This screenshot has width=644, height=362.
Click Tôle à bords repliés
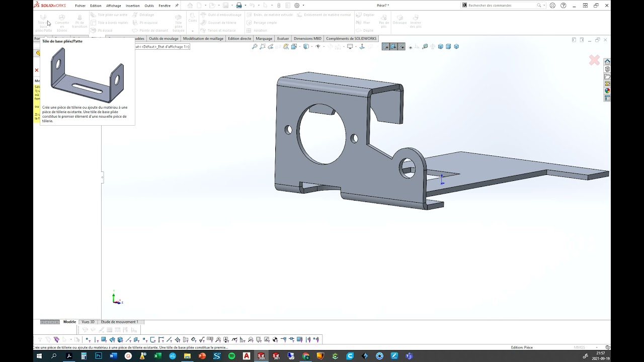point(110,23)
